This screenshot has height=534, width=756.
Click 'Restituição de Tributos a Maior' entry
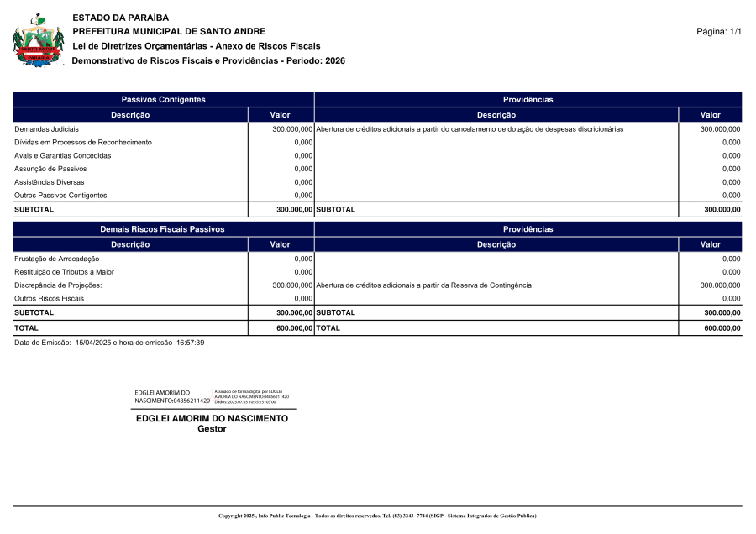click(x=65, y=272)
